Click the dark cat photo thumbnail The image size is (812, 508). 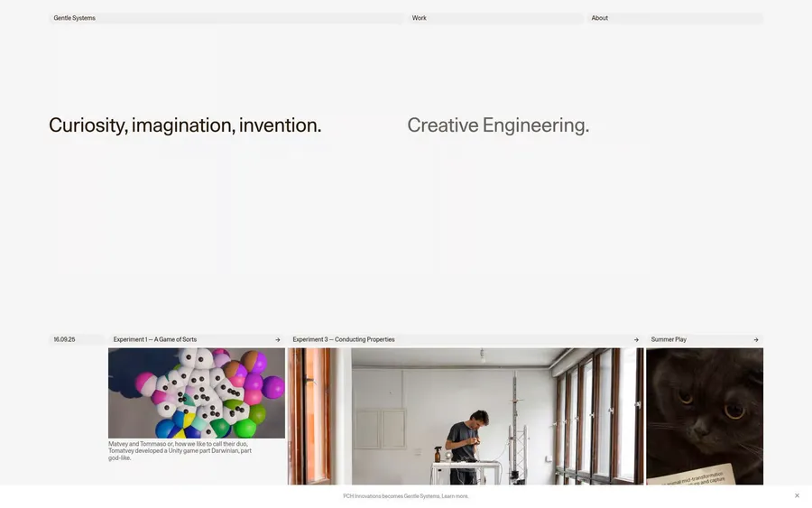[x=705, y=406]
